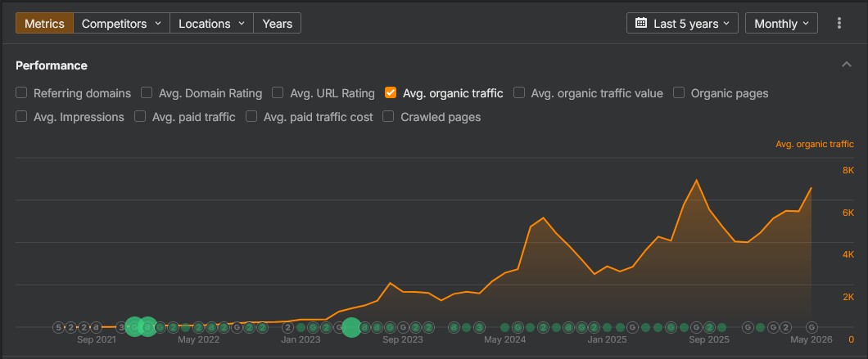The width and height of the screenshot is (868, 359).
Task: Click the 6K y-axis value
Action: [x=848, y=213]
